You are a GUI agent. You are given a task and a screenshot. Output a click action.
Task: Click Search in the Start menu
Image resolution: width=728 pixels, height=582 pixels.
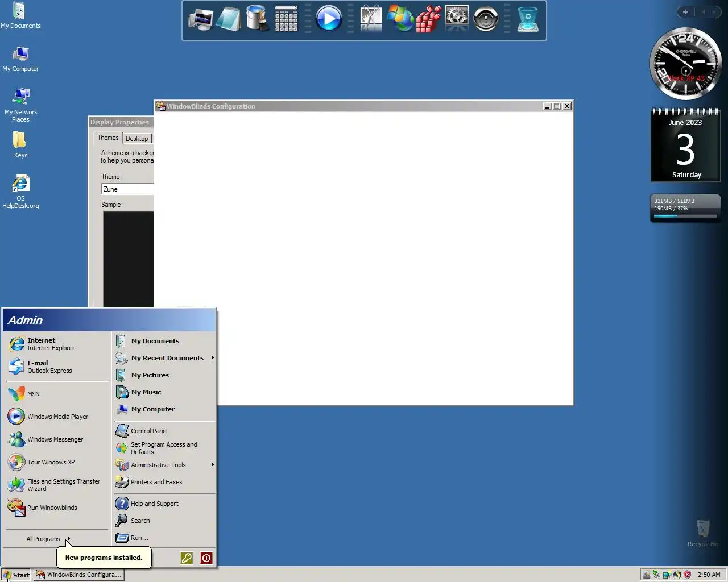165,520
